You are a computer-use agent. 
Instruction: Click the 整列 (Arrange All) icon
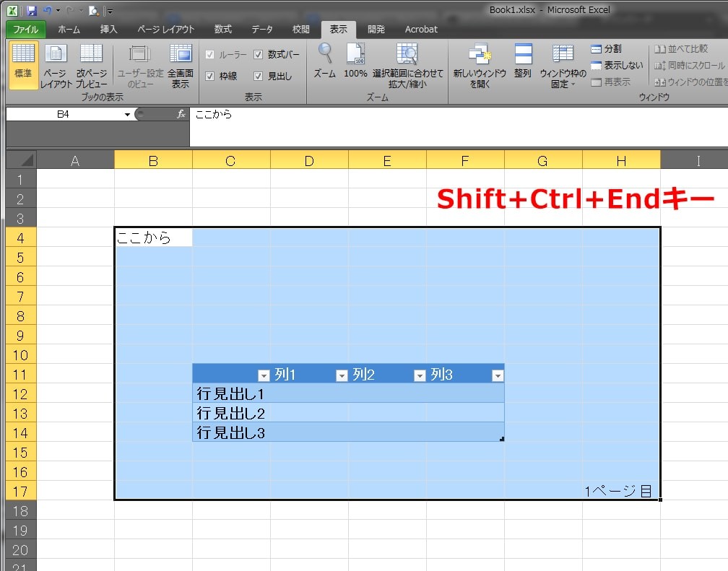point(522,65)
